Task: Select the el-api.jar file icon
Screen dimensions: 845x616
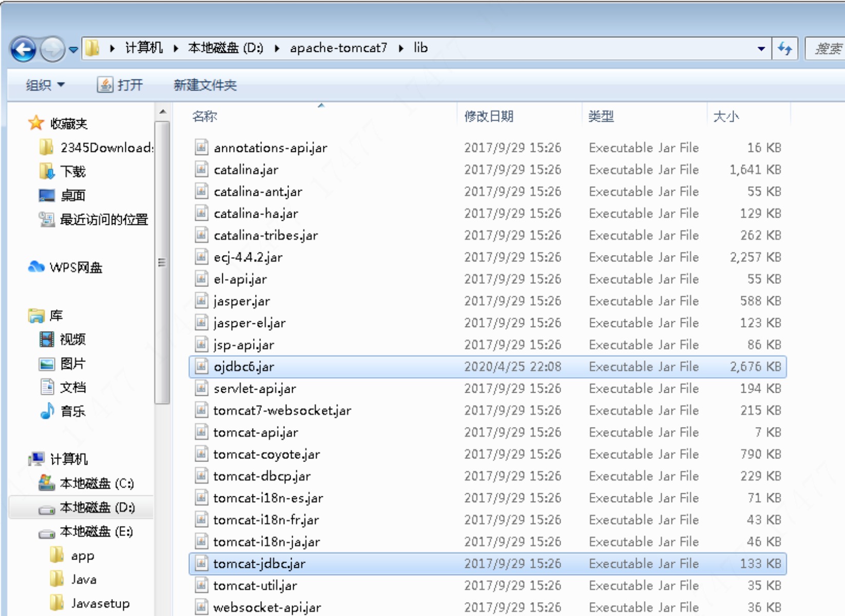Action: click(x=201, y=279)
